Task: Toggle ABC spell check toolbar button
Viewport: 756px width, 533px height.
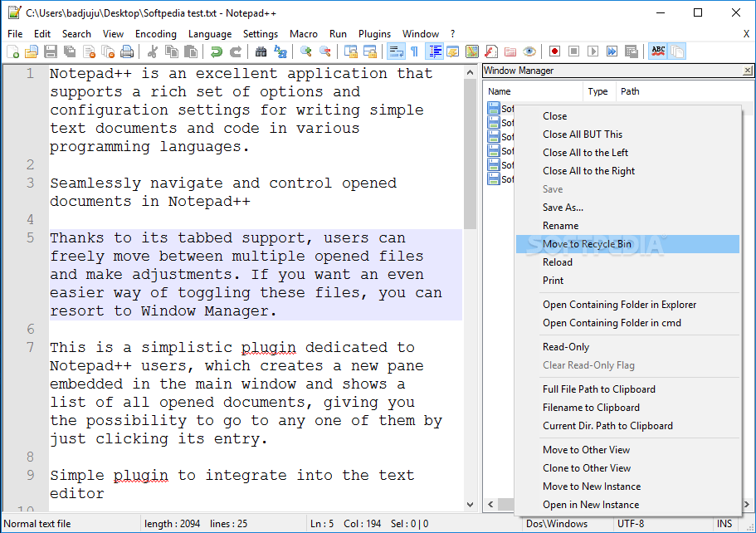Action: pyautogui.click(x=658, y=51)
